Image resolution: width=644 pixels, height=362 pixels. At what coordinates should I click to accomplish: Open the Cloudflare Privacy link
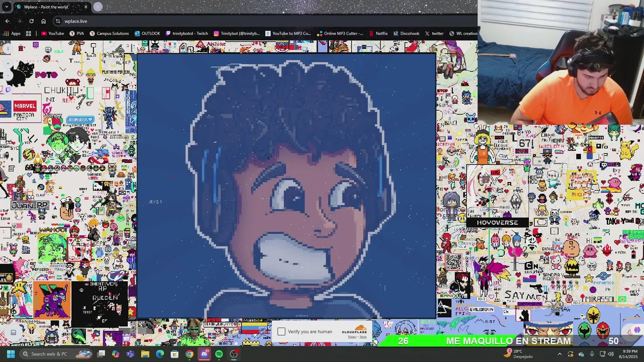coord(352,337)
